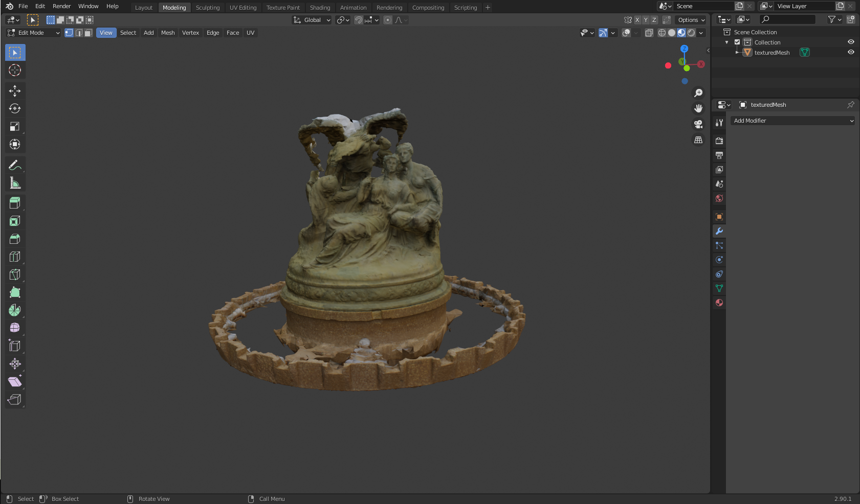Open the Render properties tab
The image size is (860, 504).
point(719,141)
